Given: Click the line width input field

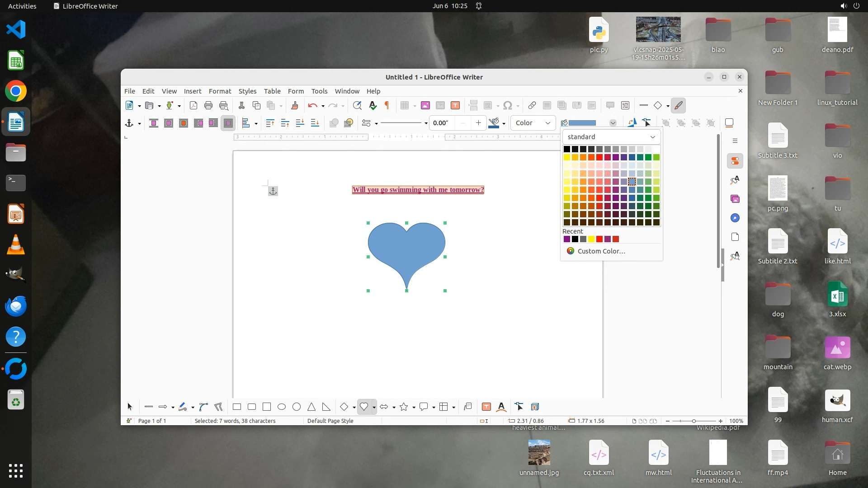Looking at the screenshot, I should click(x=442, y=123).
